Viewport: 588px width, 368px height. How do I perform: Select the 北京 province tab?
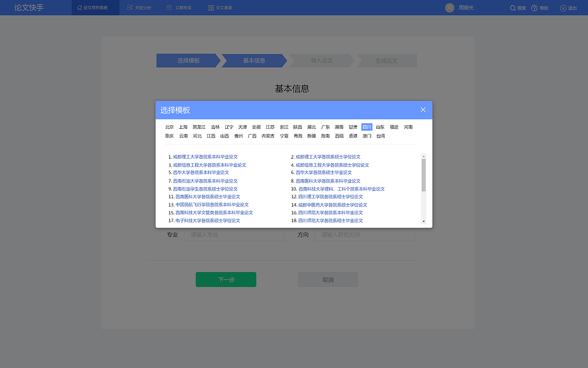169,127
